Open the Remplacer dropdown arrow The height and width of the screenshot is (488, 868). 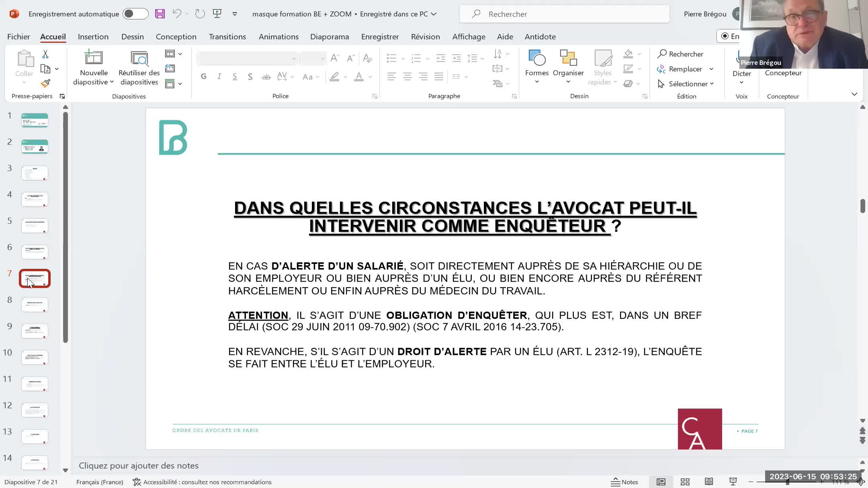click(x=711, y=69)
